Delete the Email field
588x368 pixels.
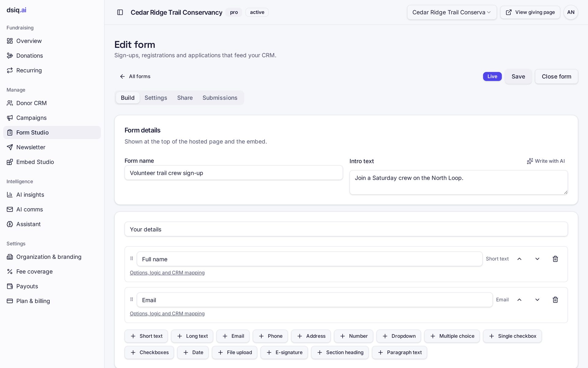[x=555, y=300]
